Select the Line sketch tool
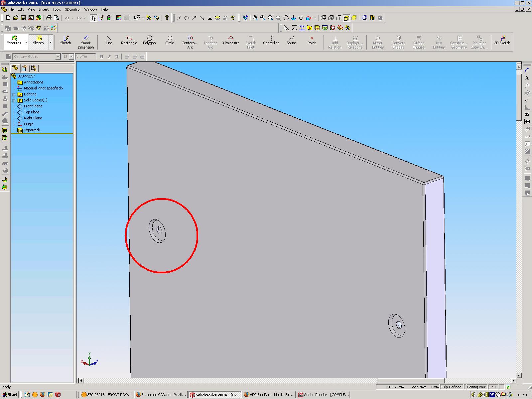 (109, 41)
